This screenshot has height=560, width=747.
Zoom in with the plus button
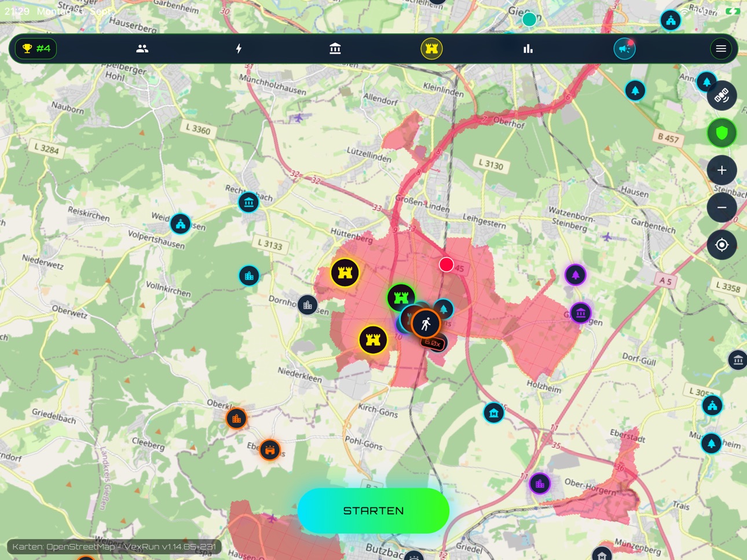(x=722, y=170)
